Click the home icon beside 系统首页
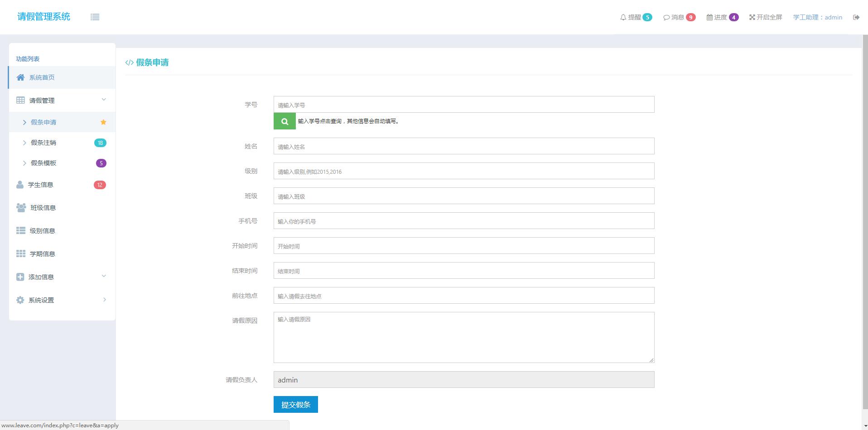868x430 pixels. pyautogui.click(x=20, y=77)
